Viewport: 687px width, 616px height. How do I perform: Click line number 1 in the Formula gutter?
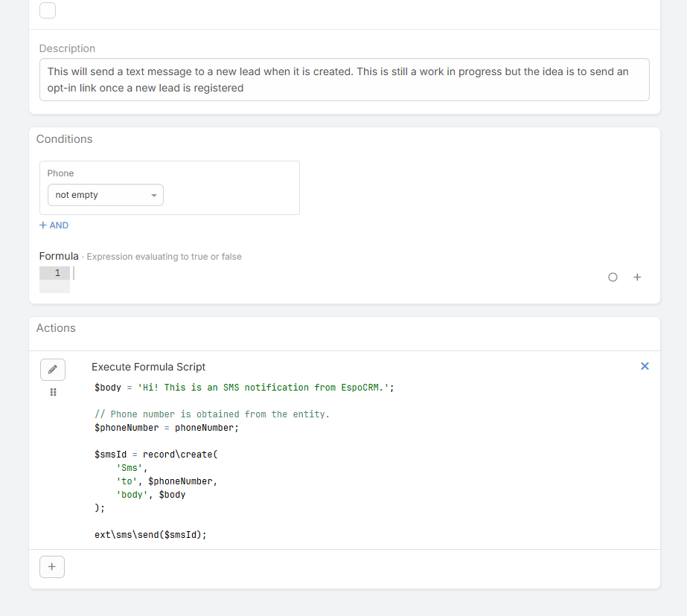tap(57, 274)
